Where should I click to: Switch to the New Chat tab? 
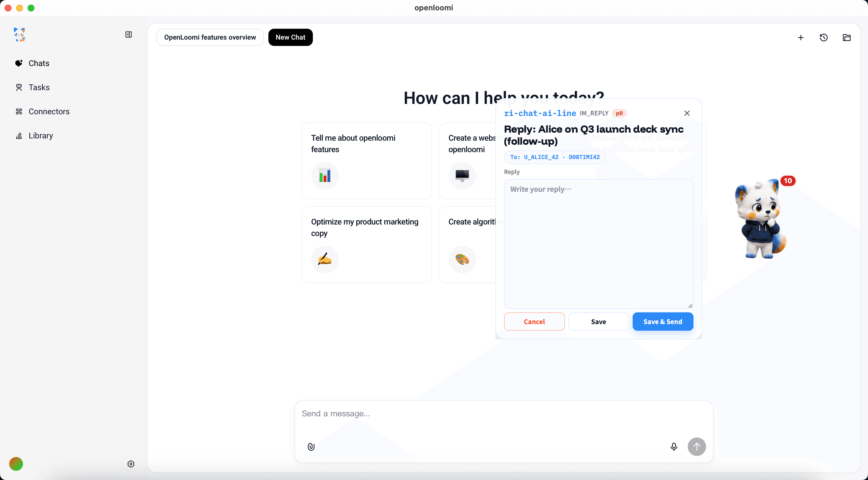click(x=290, y=37)
